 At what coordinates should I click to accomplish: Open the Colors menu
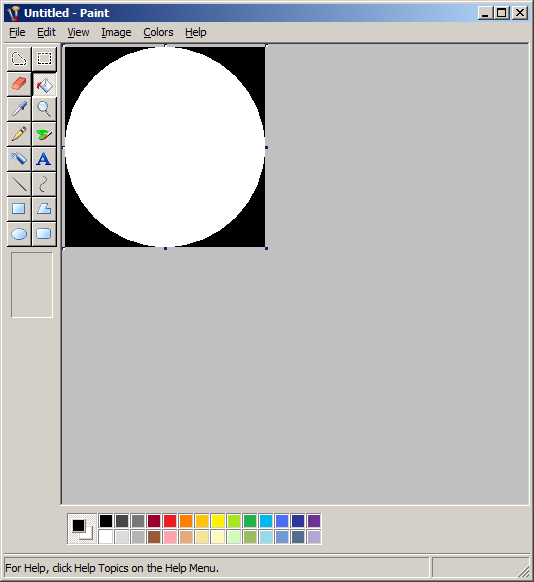point(158,32)
